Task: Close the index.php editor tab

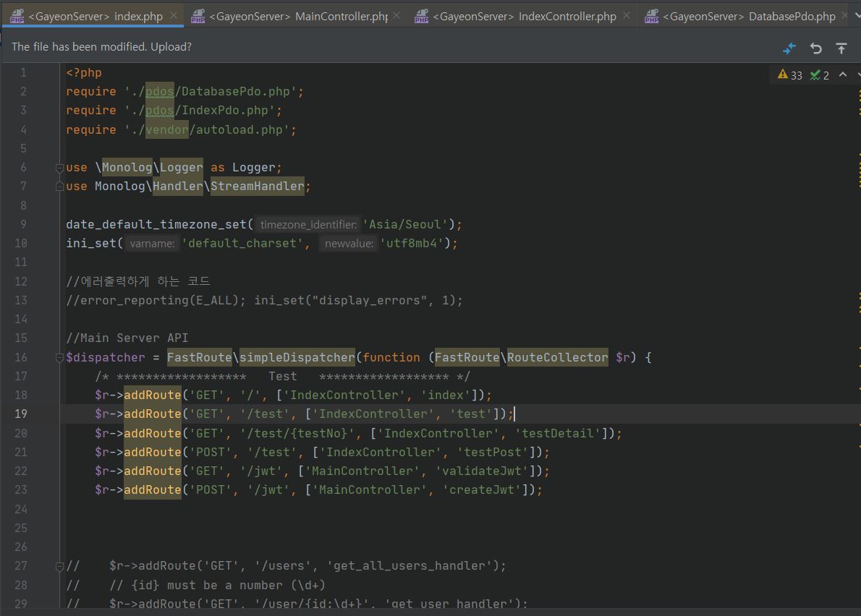Action: pyautogui.click(x=174, y=15)
